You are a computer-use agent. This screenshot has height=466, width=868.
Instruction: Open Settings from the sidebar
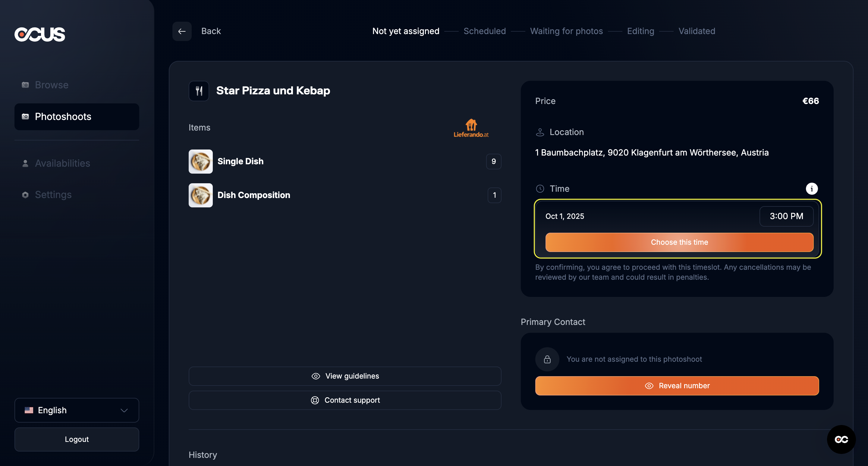pos(53,195)
